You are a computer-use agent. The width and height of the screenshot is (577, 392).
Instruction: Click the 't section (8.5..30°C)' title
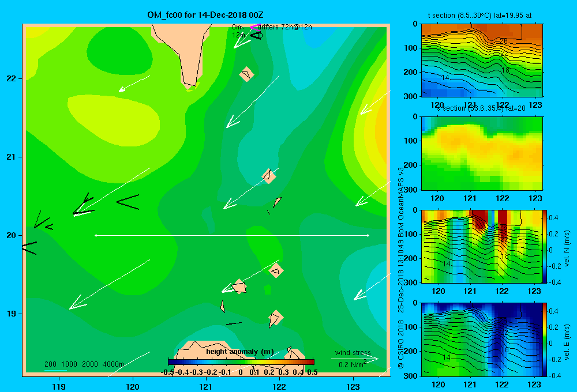click(479, 16)
